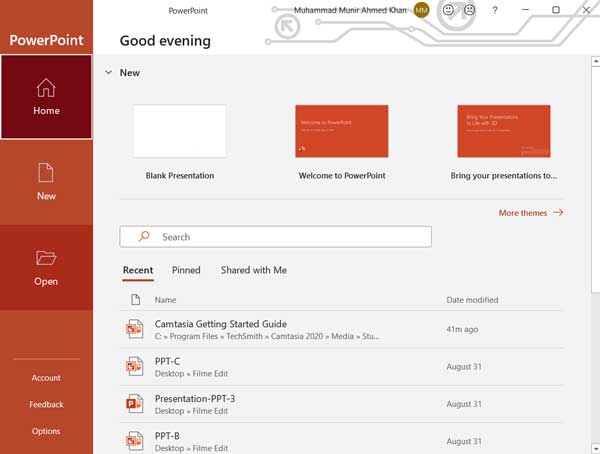Click Camtasia Getting Started Guide file icon
Viewport: 600px width, 454px height.
point(135,329)
